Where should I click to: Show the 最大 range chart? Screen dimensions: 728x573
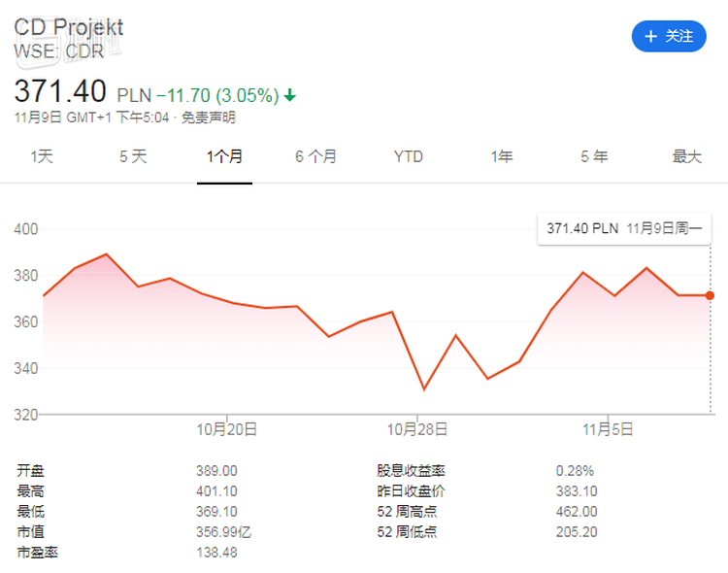click(x=686, y=156)
